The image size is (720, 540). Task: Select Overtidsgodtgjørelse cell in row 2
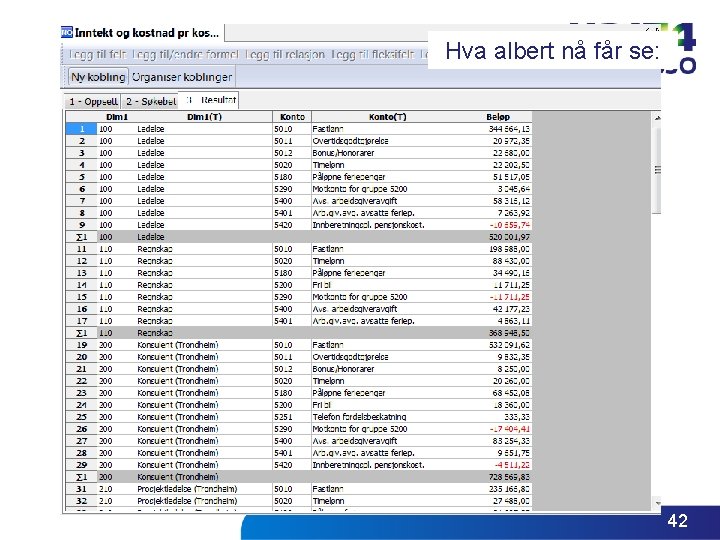pos(350,141)
